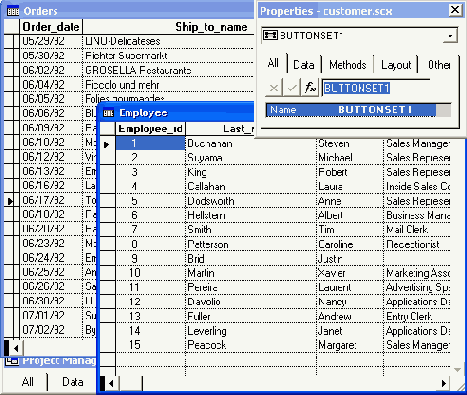
Task: Click the Hellstern last name cell
Action: tap(251, 215)
